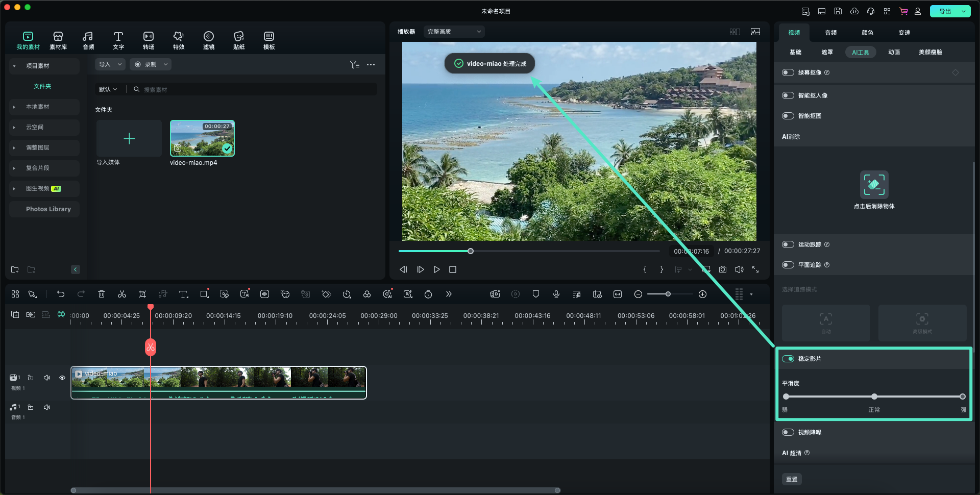The height and width of the screenshot is (495, 980).
Task: Enter fullscreen preview with expand arrows icon
Action: pyautogui.click(x=755, y=269)
